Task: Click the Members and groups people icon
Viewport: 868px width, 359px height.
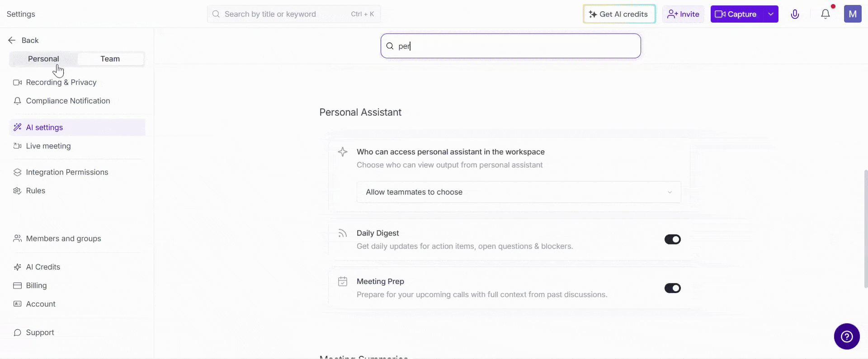Action: [x=17, y=238]
